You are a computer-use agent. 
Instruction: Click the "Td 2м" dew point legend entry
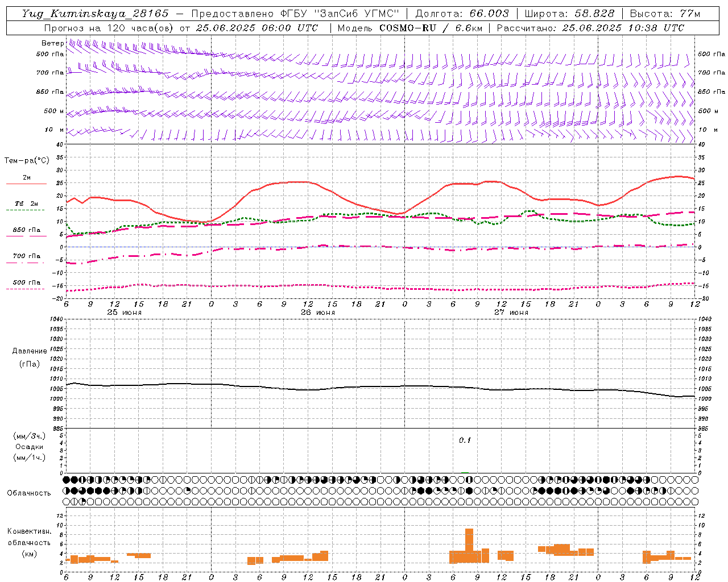pos(26,203)
